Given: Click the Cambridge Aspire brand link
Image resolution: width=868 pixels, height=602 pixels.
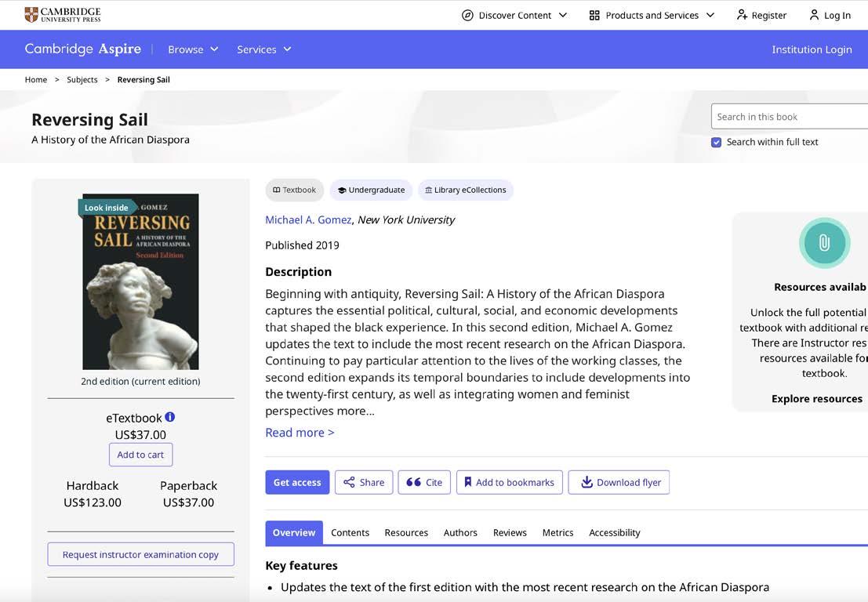Looking at the screenshot, I should pos(83,49).
